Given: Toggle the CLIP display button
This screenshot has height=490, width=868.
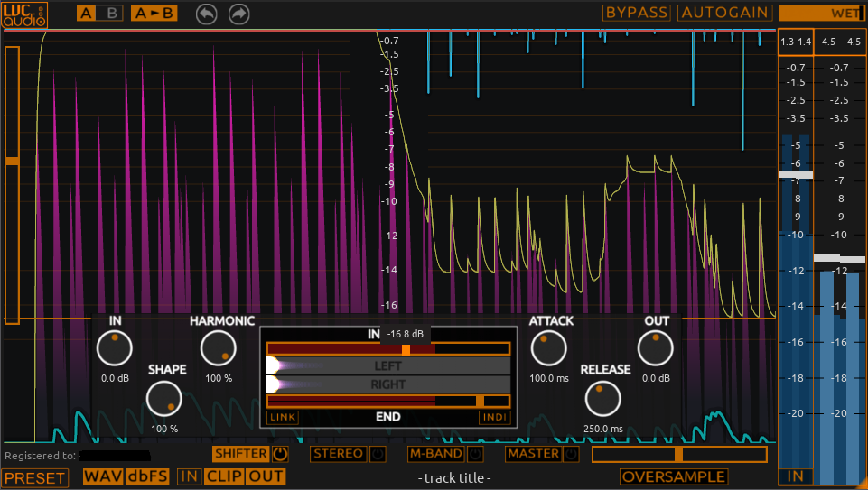Looking at the screenshot, I should point(224,476).
